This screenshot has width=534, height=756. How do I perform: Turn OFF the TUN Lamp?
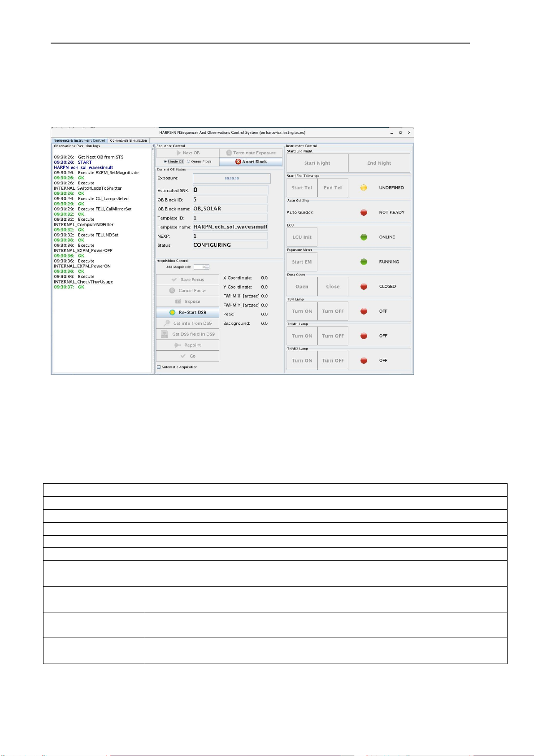pos(333,311)
